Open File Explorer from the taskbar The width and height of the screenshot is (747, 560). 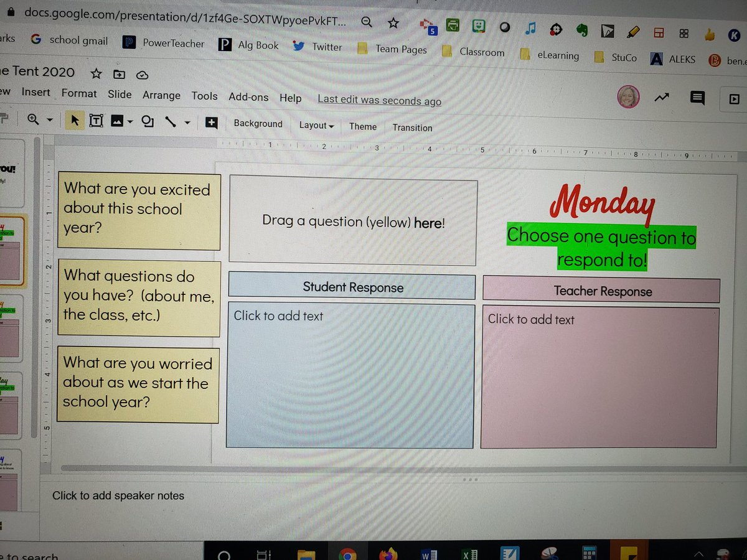click(x=307, y=555)
